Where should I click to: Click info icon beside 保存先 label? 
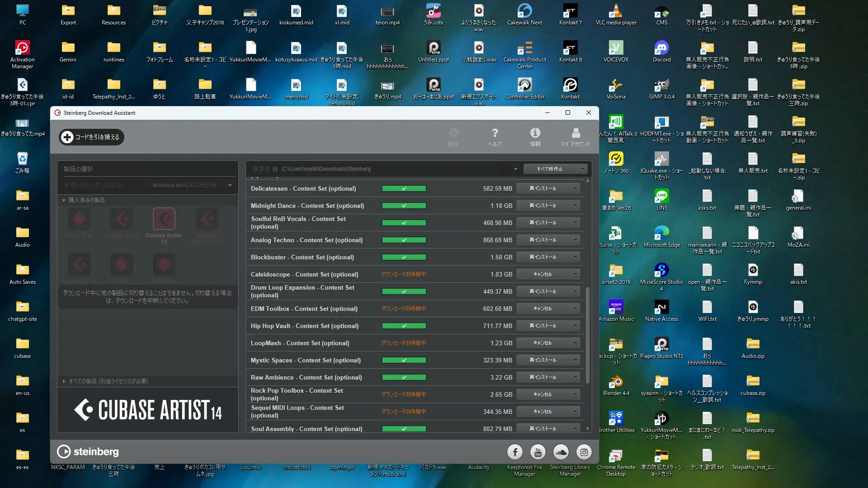pyautogui.click(x=275, y=169)
